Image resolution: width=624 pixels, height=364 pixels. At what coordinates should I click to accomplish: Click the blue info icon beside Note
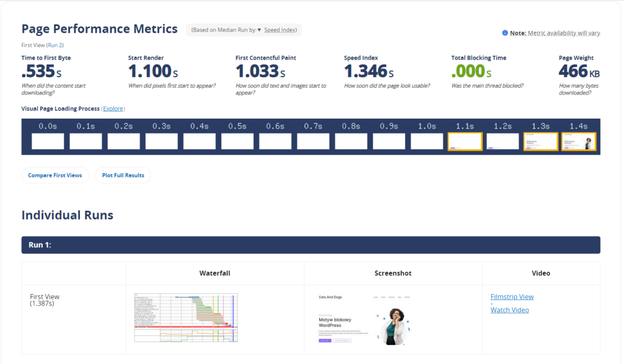click(x=505, y=33)
